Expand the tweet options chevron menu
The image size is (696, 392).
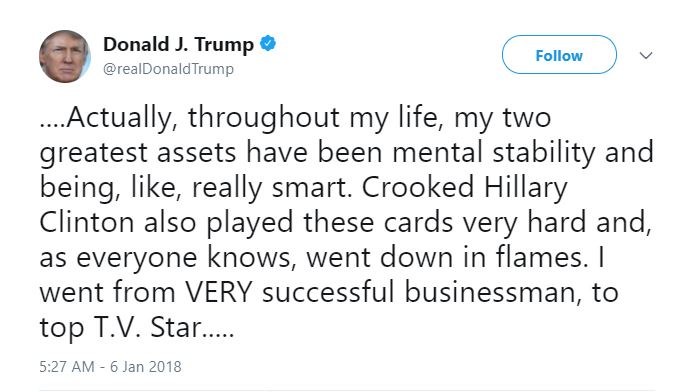[x=646, y=55]
